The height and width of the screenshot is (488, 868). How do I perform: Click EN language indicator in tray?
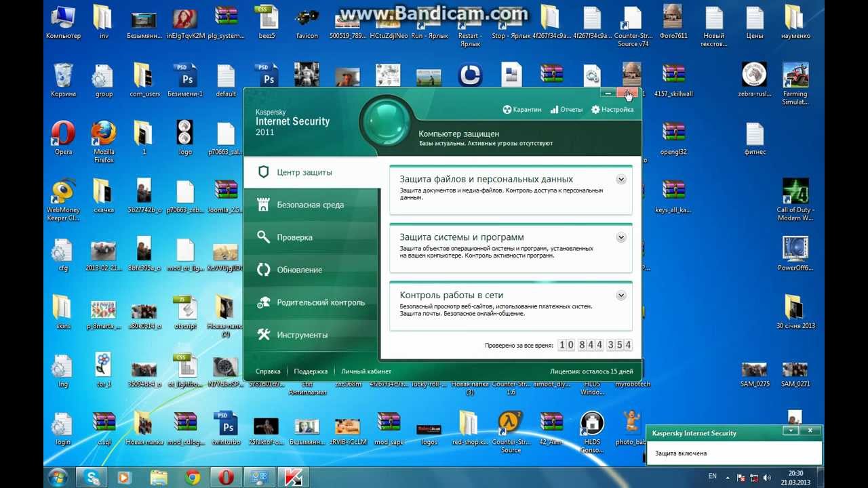pyautogui.click(x=713, y=476)
